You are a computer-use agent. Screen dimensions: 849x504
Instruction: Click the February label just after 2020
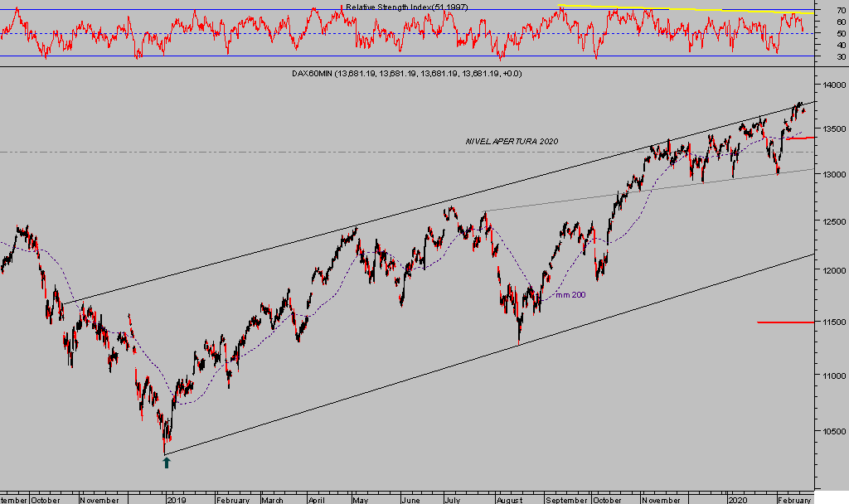[x=795, y=500]
